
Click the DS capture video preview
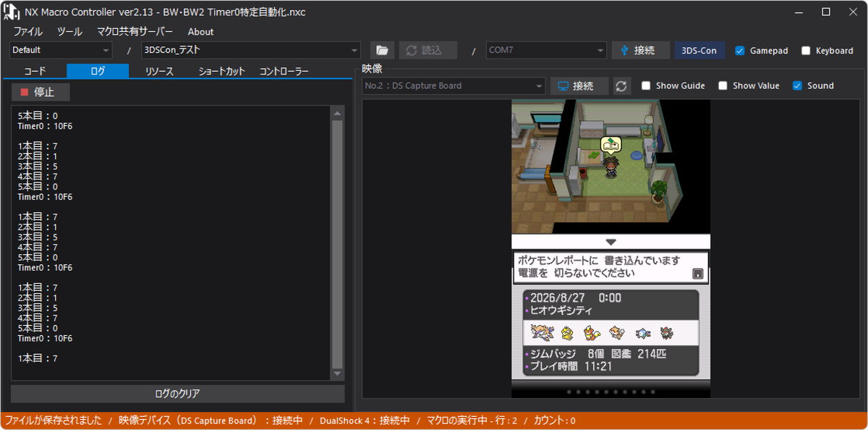(x=610, y=248)
